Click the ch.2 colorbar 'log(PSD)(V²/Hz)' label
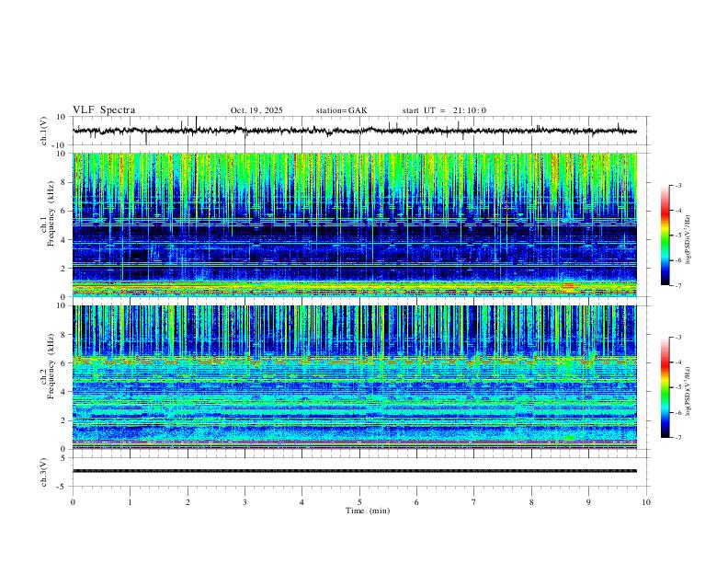The width and height of the screenshot is (728, 563). pyautogui.click(x=688, y=391)
